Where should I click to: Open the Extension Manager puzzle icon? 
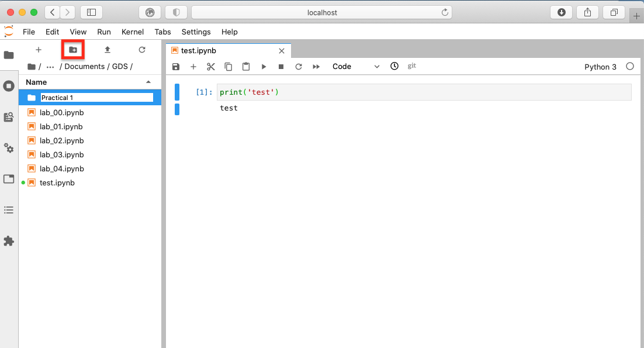9,240
